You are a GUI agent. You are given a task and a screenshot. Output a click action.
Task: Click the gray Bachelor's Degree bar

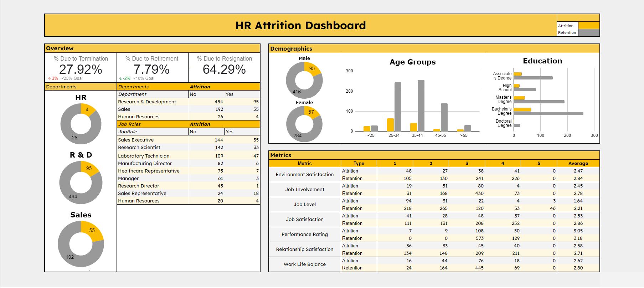[x=548, y=113]
